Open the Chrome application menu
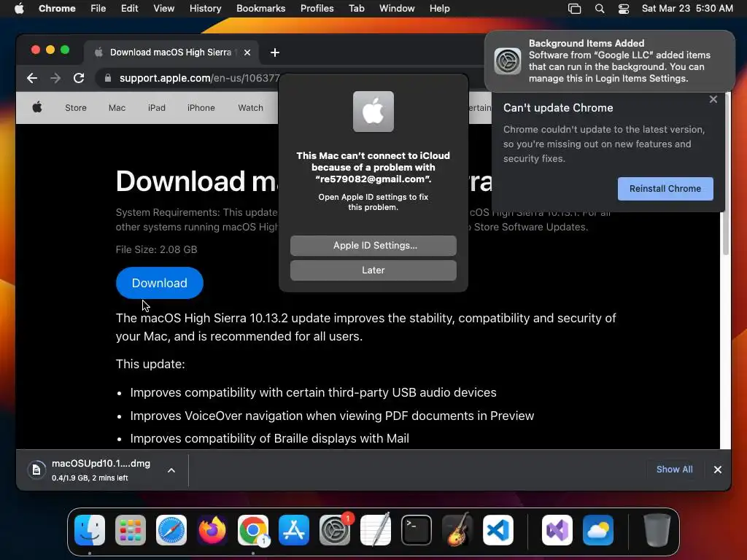 [x=57, y=9]
